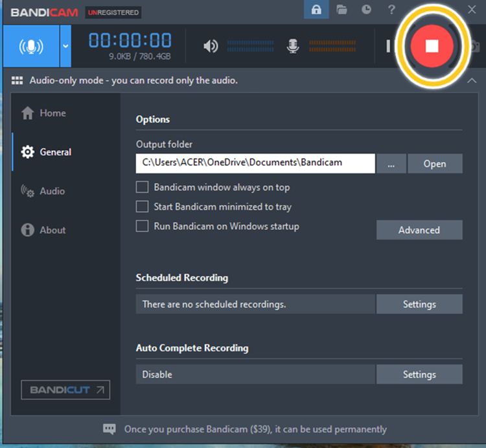Click the speaker volume icon
This screenshot has width=486, height=448.
pyautogui.click(x=211, y=46)
